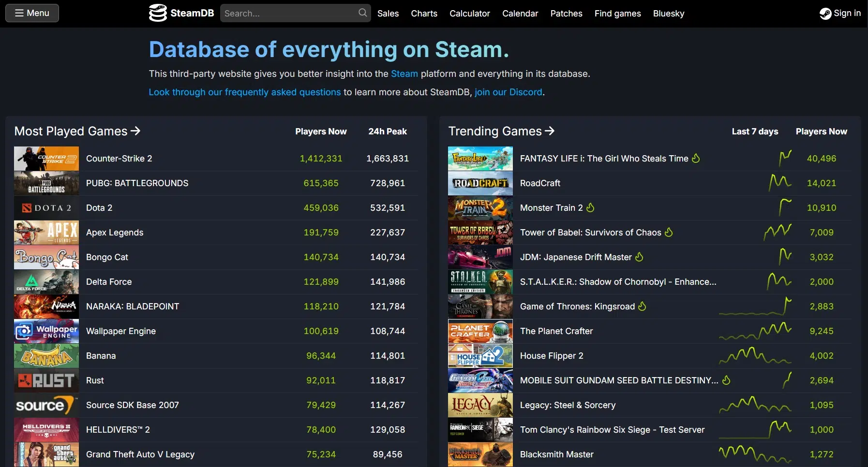Open the Dota 2 logo thumbnail
868x467 pixels.
[x=46, y=208]
